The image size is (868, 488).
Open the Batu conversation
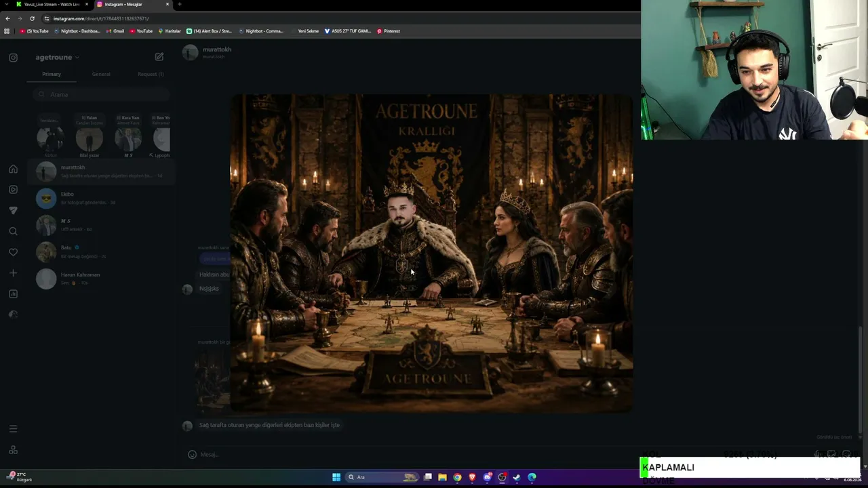point(102,251)
